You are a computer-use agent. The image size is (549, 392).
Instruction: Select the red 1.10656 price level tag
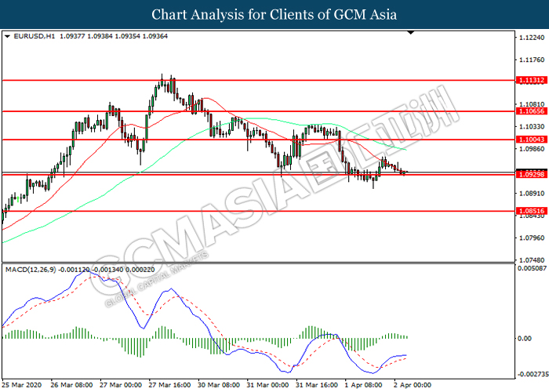[x=532, y=111]
